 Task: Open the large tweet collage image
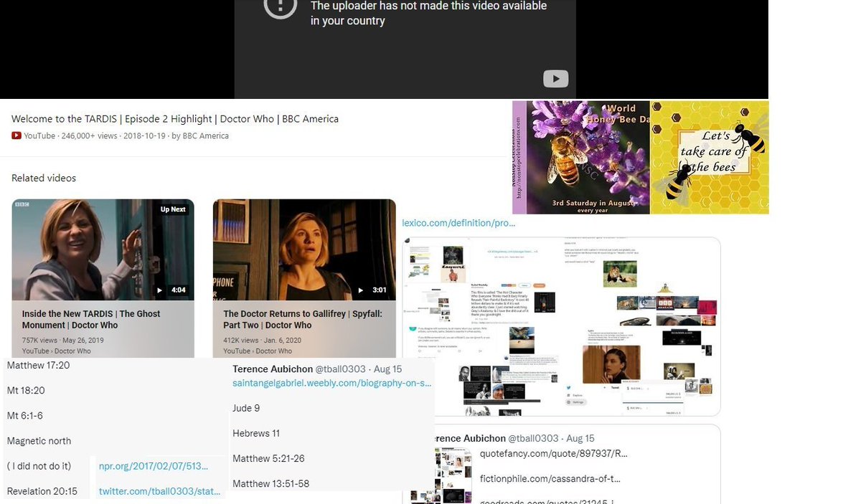(x=561, y=326)
